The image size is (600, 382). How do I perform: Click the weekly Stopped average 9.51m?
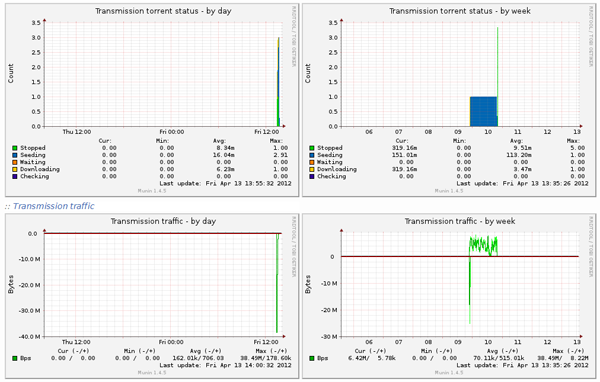pos(522,148)
